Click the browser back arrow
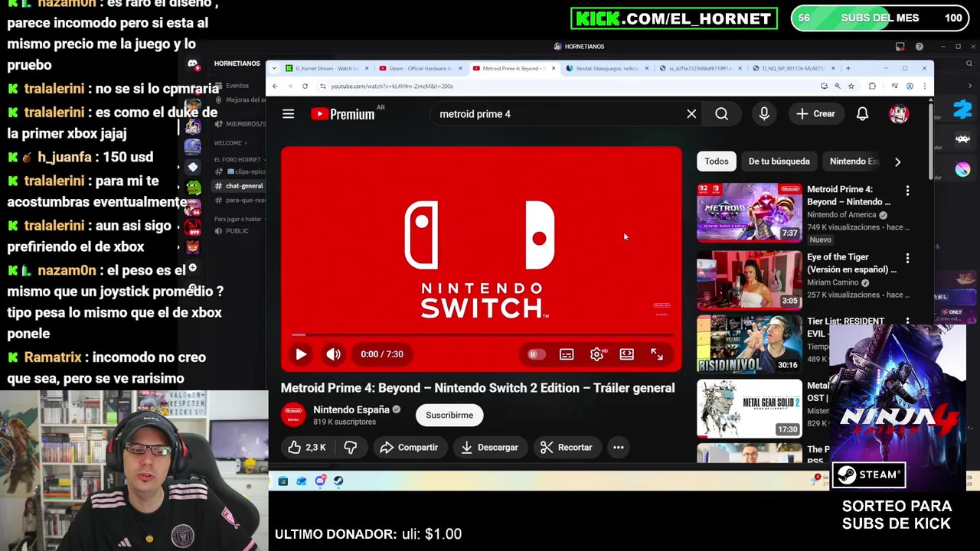The width and height of the screenshot is (980, 551). tap(275, 86)
